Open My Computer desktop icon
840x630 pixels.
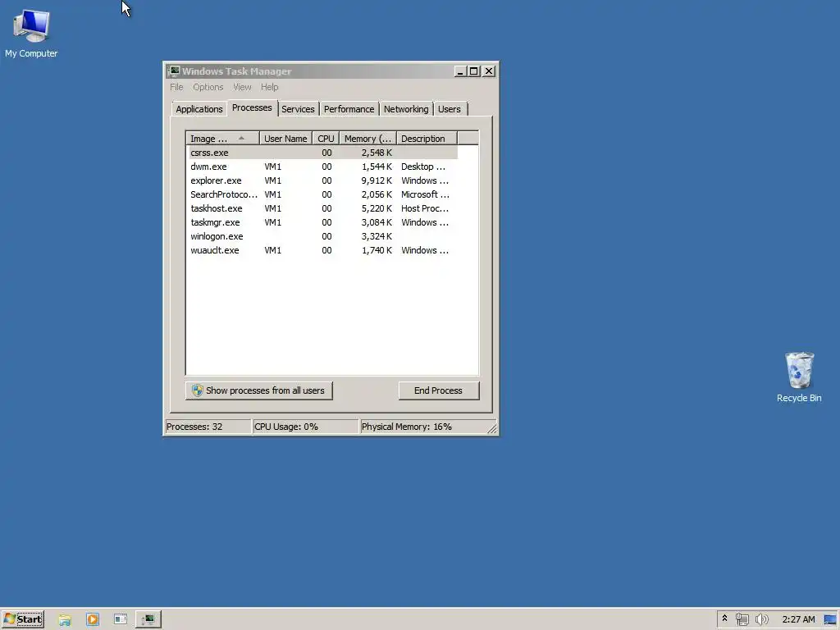pyautogui.click(x=31, y=33)
